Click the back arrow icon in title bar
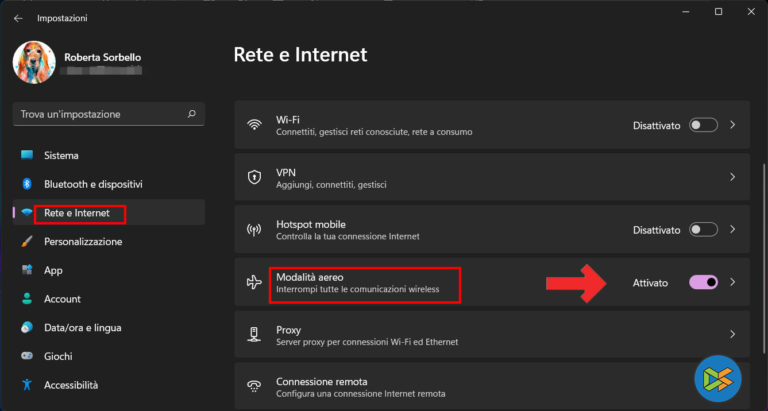This screenshot has height=411, width=768. pyautogui.click(x=18, y=18)
